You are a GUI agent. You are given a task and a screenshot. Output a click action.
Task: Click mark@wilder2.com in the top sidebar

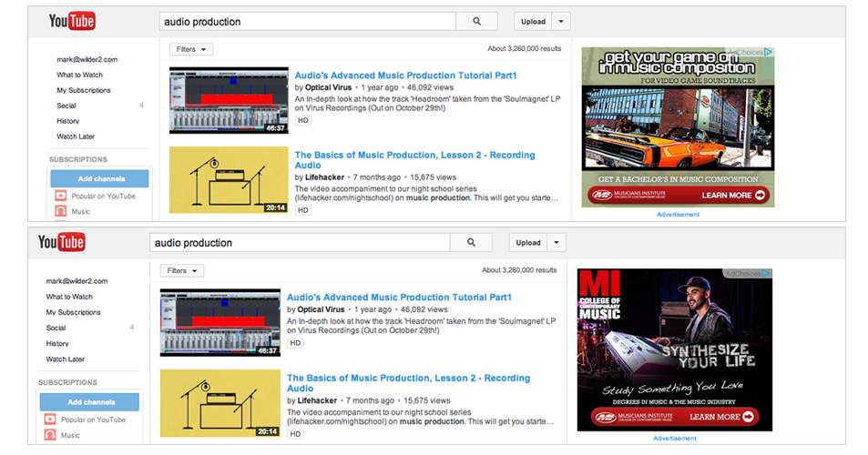click(x=87, y=59)
